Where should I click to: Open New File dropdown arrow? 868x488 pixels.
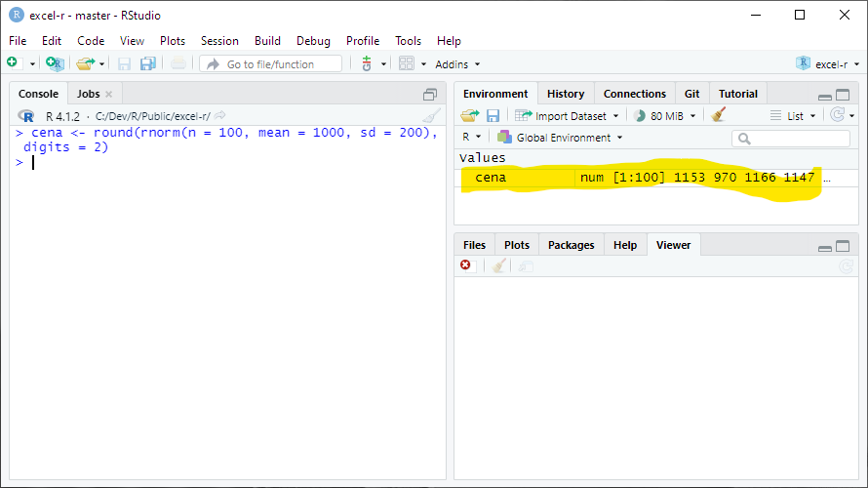tap(32, 64)
